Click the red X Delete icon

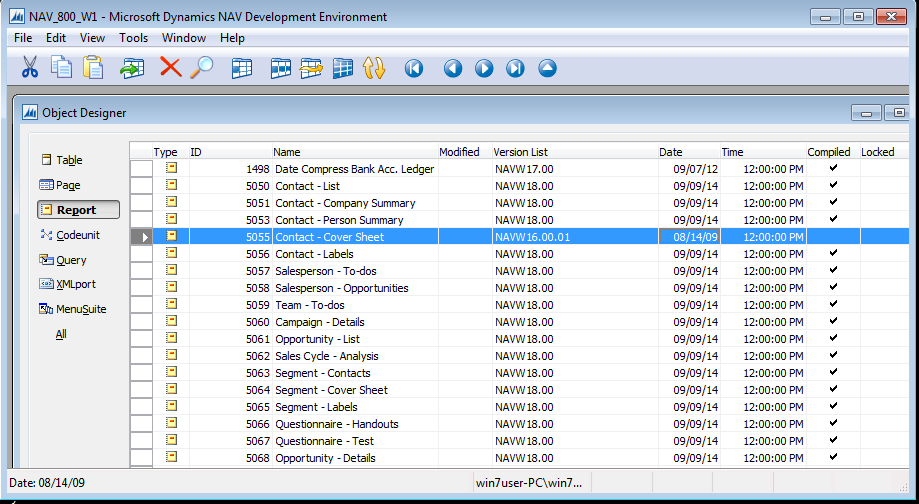coord(171,68)
